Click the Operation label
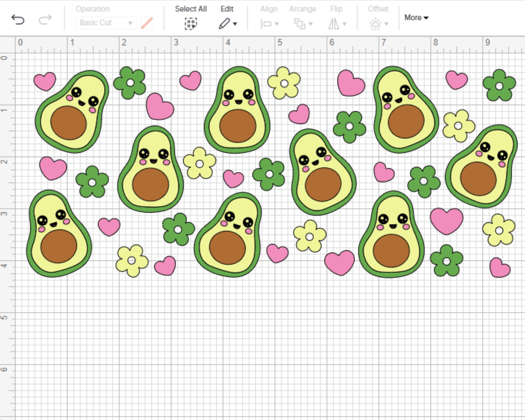The height and width of the screenshot is (420, 525). (x=93, y=9)
